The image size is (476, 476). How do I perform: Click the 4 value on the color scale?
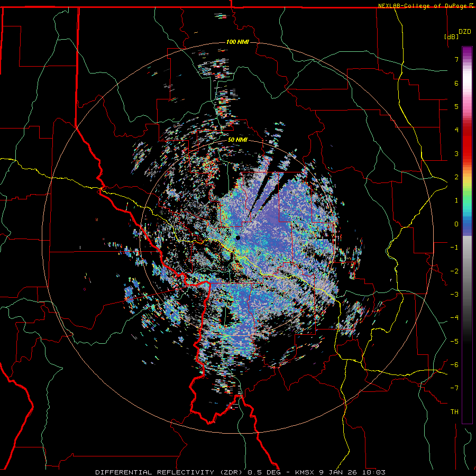click(x=456, y=130)
